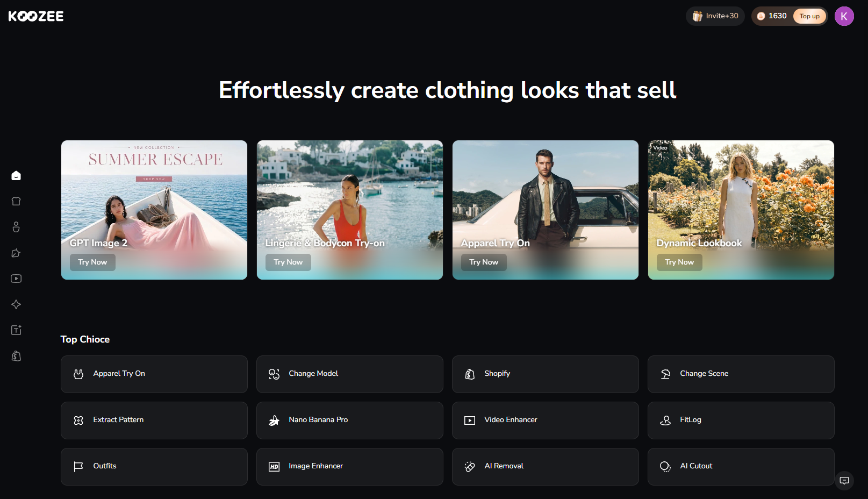Click the Image Enhancer HD icon

(274, 466)
